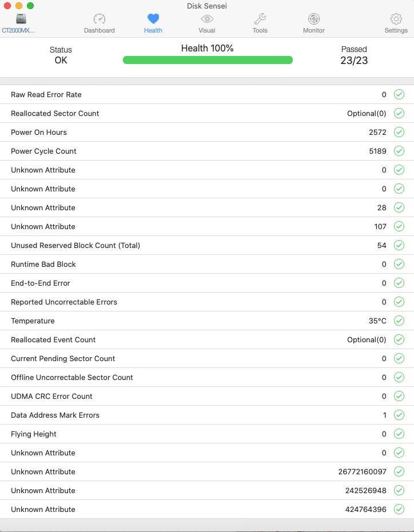Click the Passed 23/23 summary
The height and width of the screenshot is (532, 414).
(x=354, y=55)
